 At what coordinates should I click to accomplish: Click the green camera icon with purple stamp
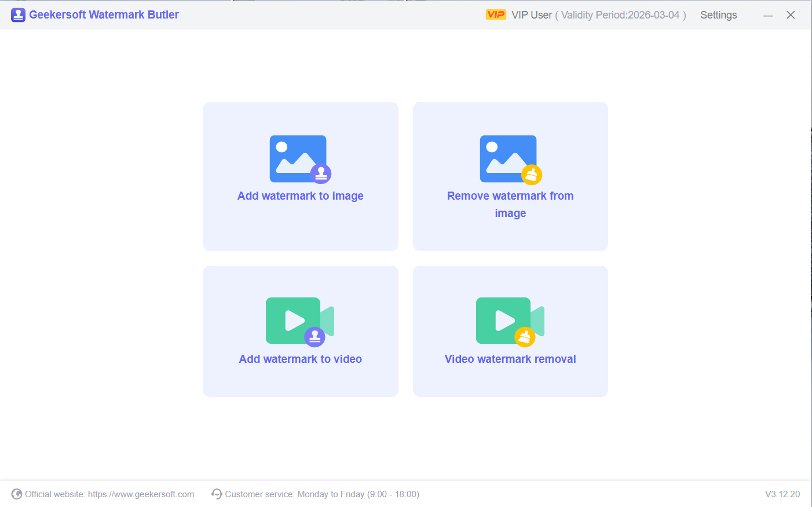coord(300,322)
